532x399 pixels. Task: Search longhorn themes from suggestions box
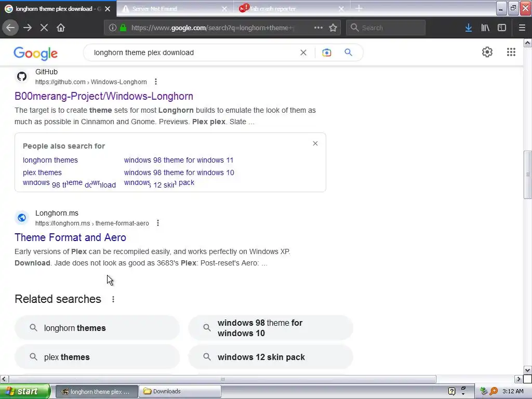(50, 160)
